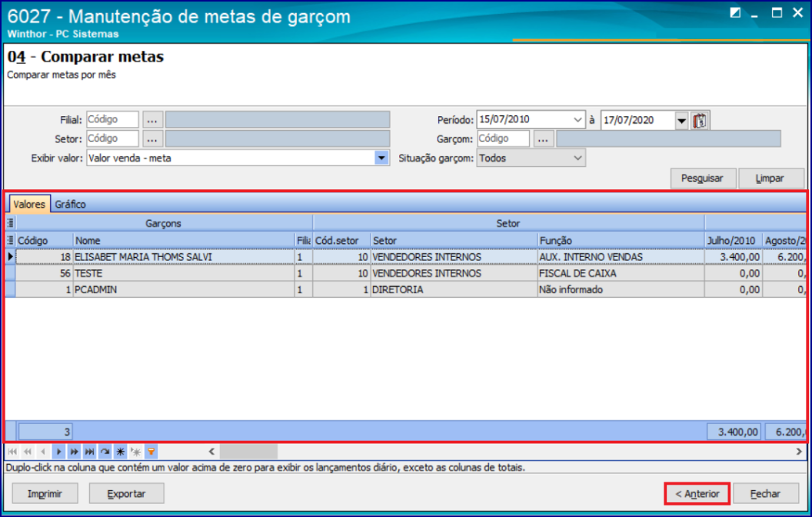Click the 3.400,00 value in Julho/2010 column
The image size is (812, 517).
click(733, 257)
